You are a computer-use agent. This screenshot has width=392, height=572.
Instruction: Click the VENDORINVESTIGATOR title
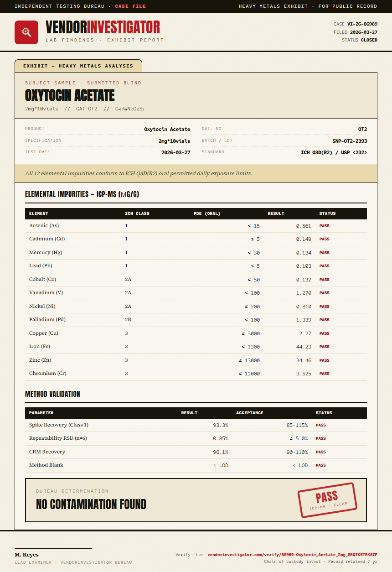(103, 27)
